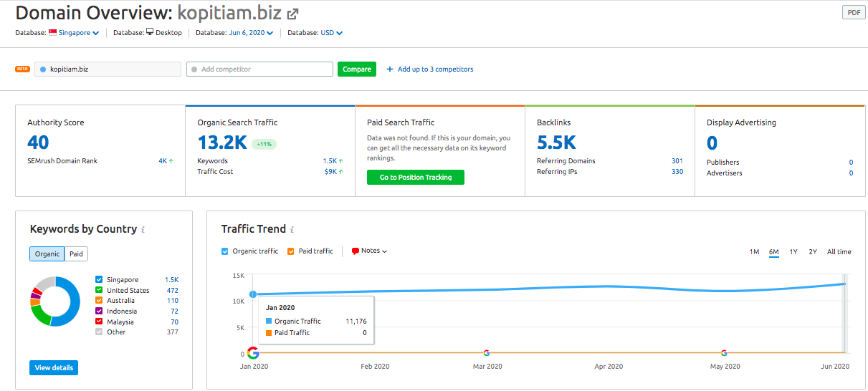The image size is (868, 391).
Task: Open the Singapore database dropdown
Action: 79,33
